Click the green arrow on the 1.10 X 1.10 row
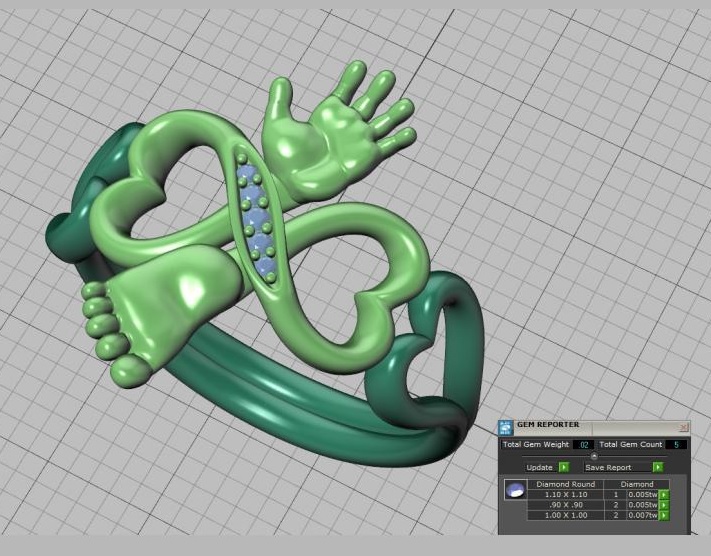711x556 pixels. point(664,494)
